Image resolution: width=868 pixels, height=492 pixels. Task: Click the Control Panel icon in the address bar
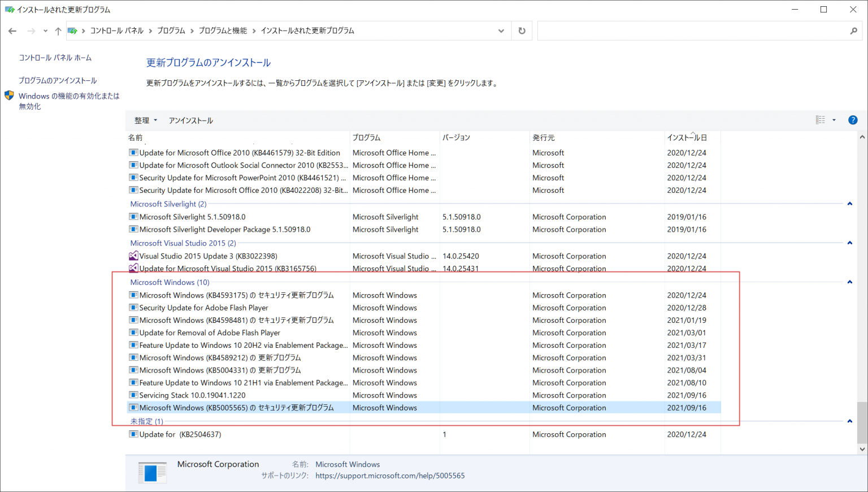[72, 31]
